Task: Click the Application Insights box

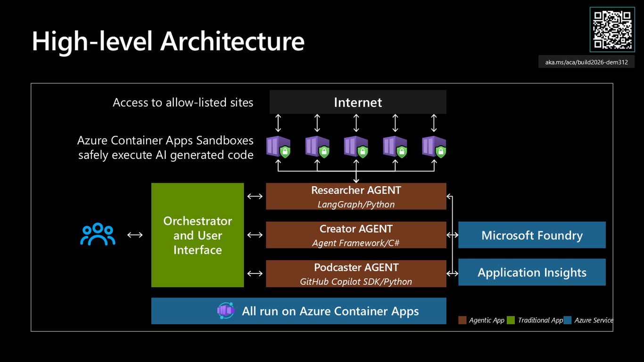Action: [x=532, y=272]
